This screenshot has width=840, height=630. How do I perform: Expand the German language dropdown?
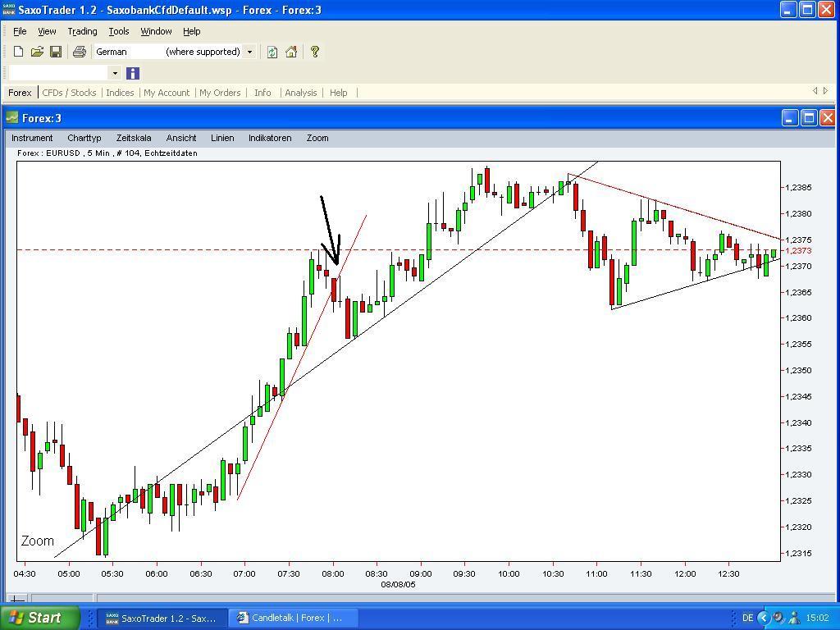point(249,52)
